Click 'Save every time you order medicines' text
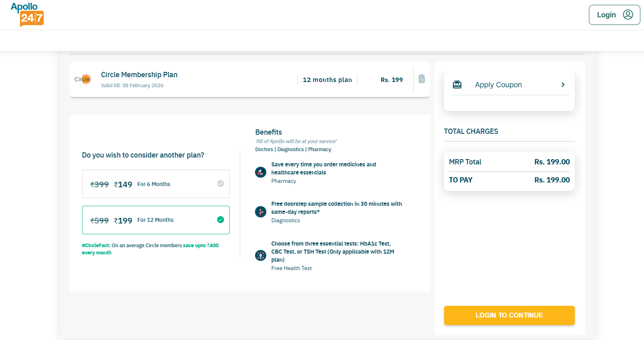Image resolution: width=644 pixels, height=340 pixels. pos(324,168)
